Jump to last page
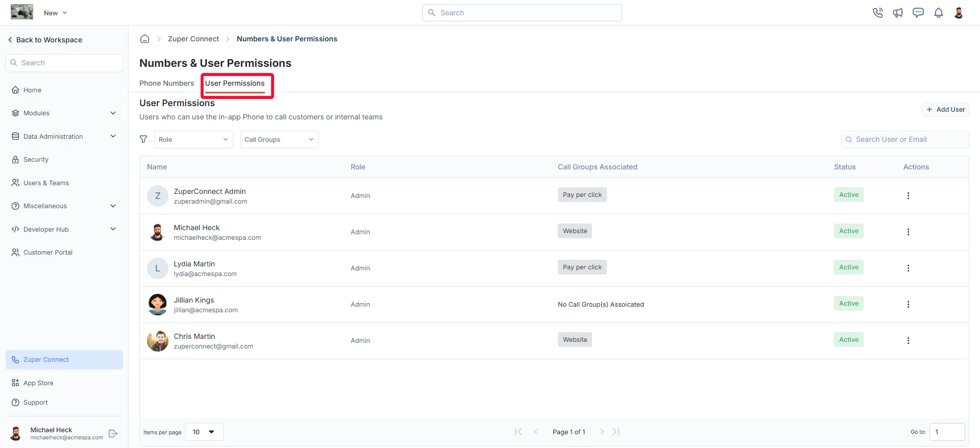Viewport: 980px width, 448px height. [x=616, y=432]
